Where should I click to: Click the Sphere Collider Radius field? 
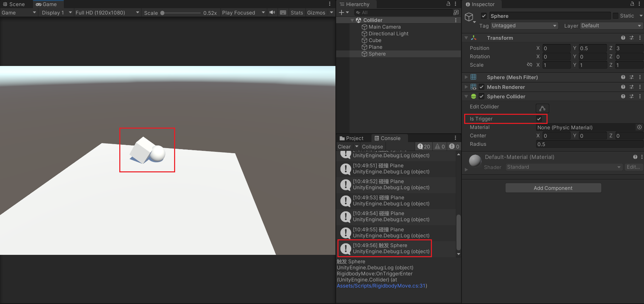tap(589, 144)
